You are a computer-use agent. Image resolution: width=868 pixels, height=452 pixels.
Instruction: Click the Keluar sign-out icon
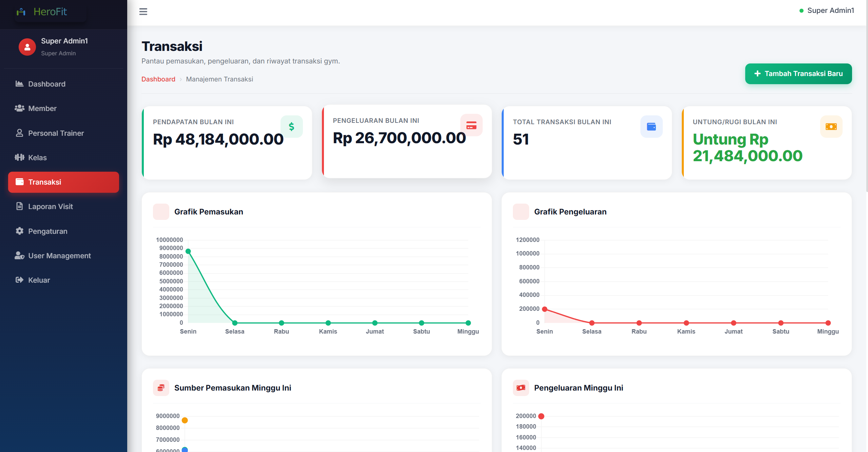pyautogui.click(x=19, y=280)
